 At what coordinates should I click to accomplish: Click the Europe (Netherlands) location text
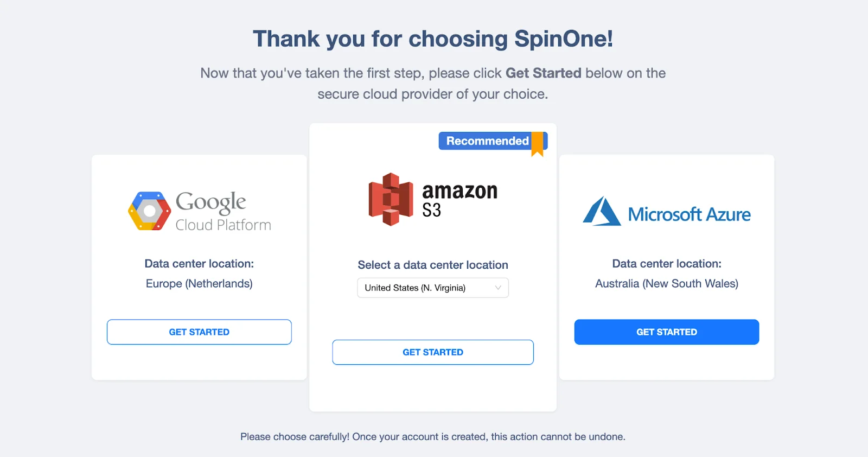point(199,283)
